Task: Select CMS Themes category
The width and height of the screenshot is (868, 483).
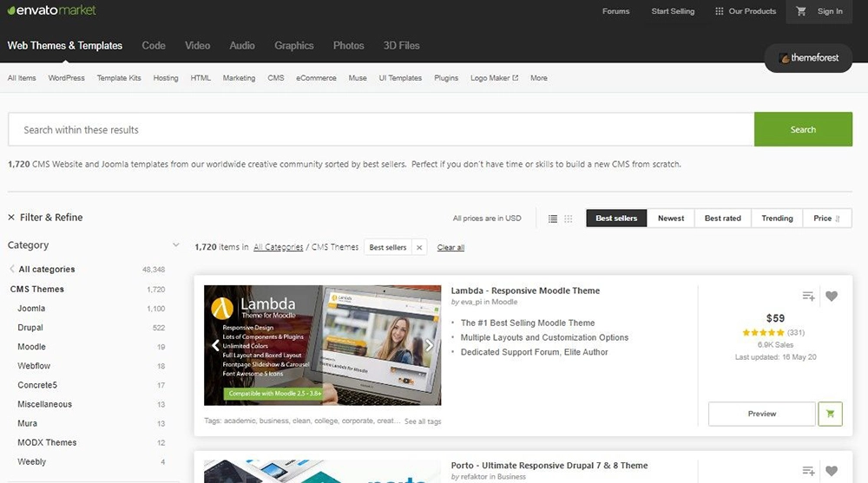Action: [37, 289]
